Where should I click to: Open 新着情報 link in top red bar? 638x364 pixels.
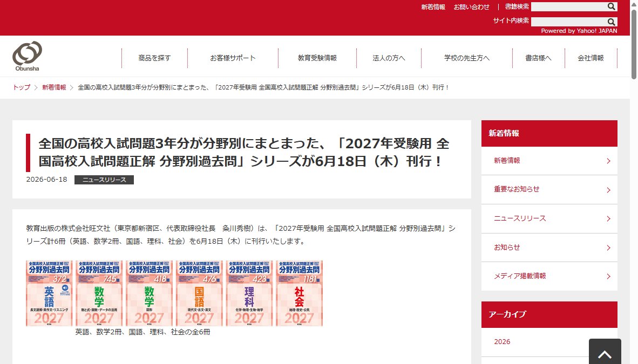pos(433,7)
